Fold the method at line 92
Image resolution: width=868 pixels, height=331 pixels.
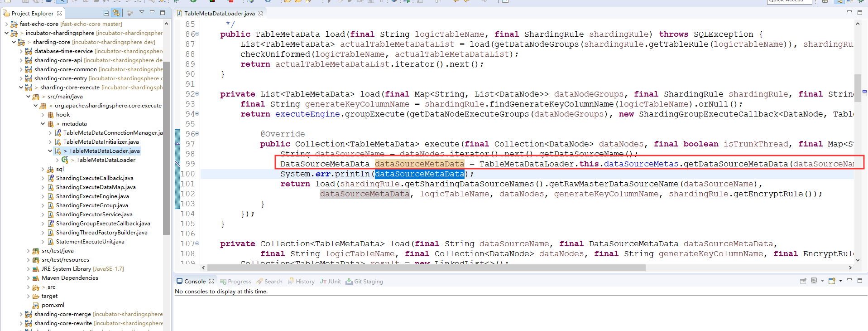[197, 94]
